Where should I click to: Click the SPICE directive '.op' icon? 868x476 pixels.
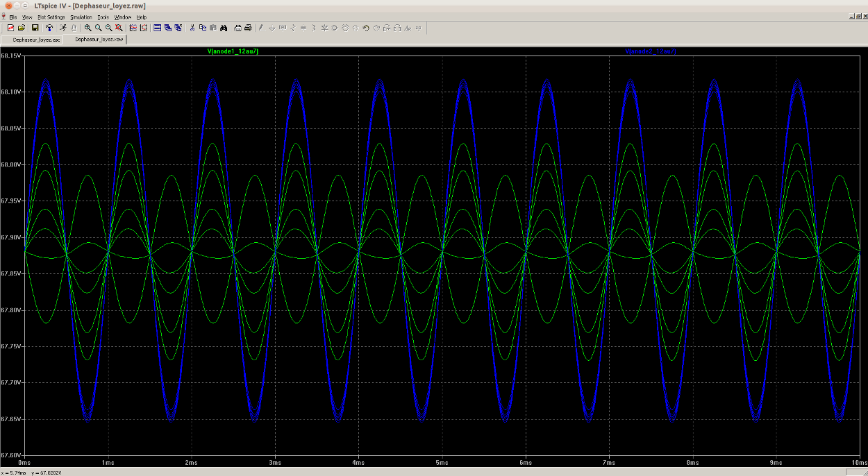(x=418, y=28)
